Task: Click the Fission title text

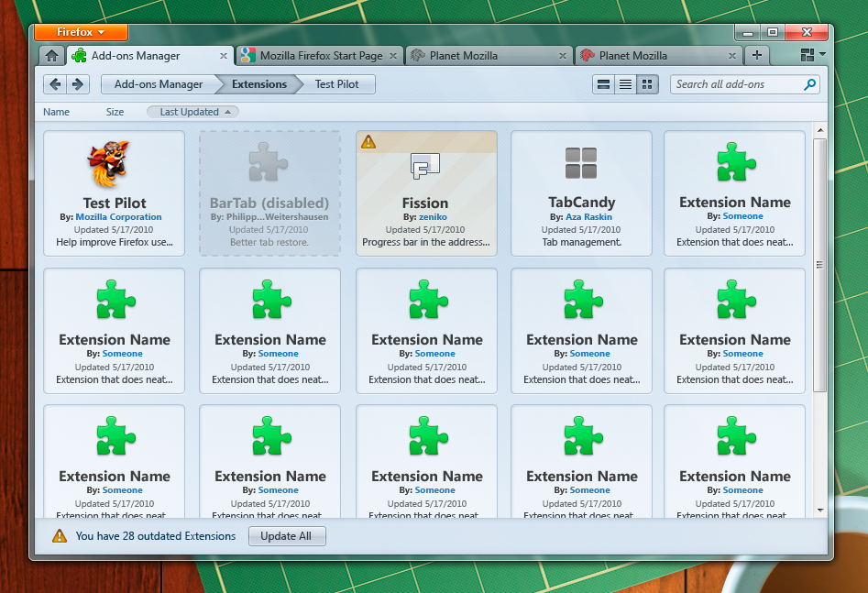Action: click(x=425, y=203)
